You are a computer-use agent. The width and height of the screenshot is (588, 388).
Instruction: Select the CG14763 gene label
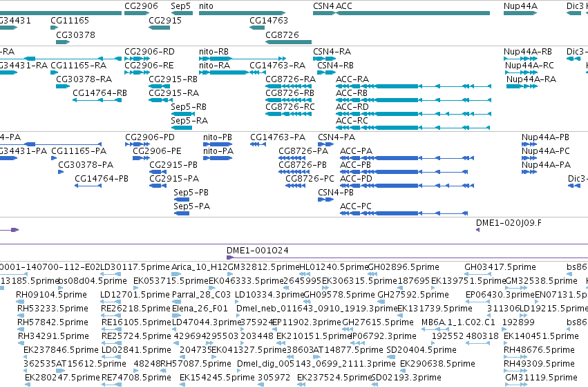(269, 20)
